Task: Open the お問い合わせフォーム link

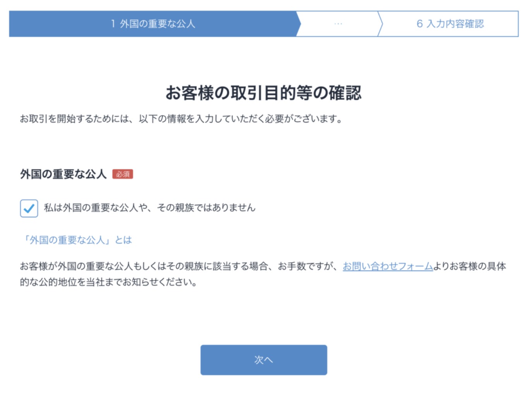Action: [388, 266]
